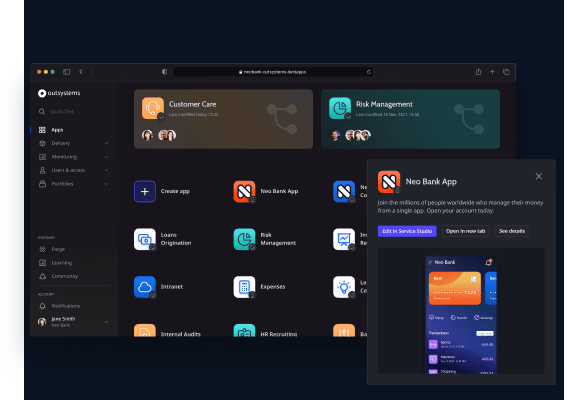Screen dimensions: 567x400
Task: Click the browser share icon
Action: coord(478,72)
